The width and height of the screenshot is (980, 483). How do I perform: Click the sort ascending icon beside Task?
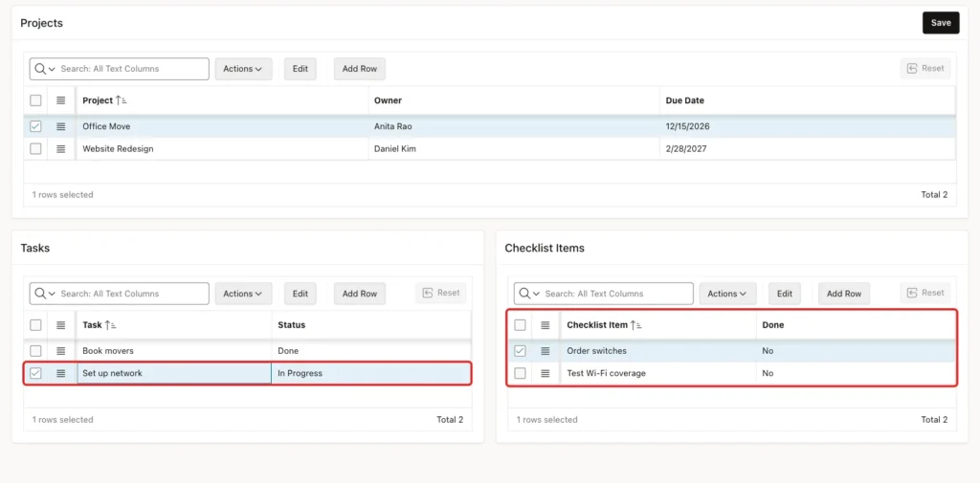(x=111, y=325)
